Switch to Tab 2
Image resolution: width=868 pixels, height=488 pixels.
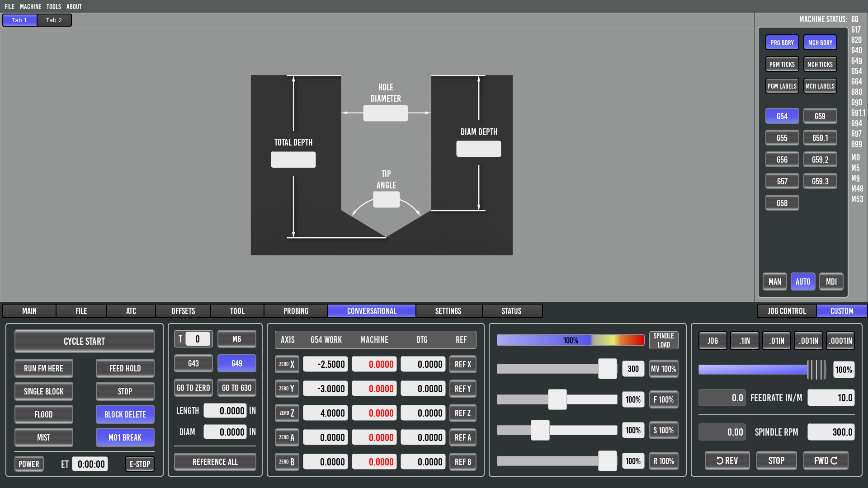pyautogui.click(x=54, y=20)
